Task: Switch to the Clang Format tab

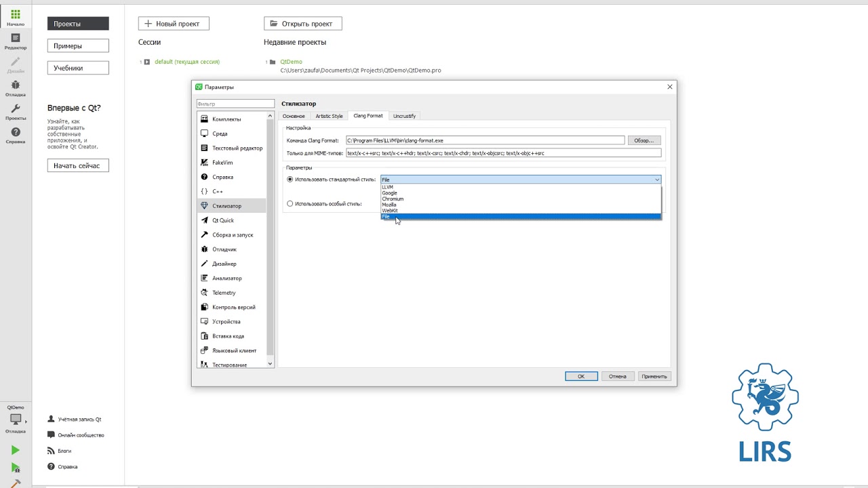Action: [x=368, y=116]
